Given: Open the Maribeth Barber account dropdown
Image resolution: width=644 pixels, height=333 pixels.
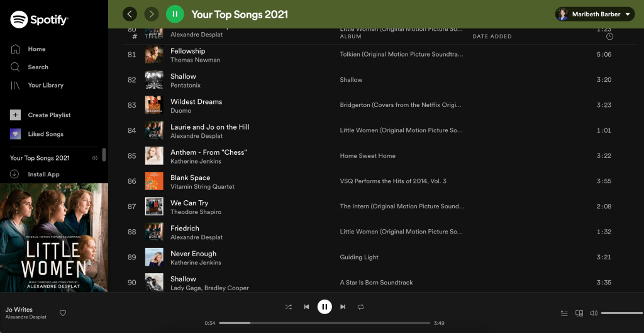Looking at the screenshot, I should coord(594,14).
